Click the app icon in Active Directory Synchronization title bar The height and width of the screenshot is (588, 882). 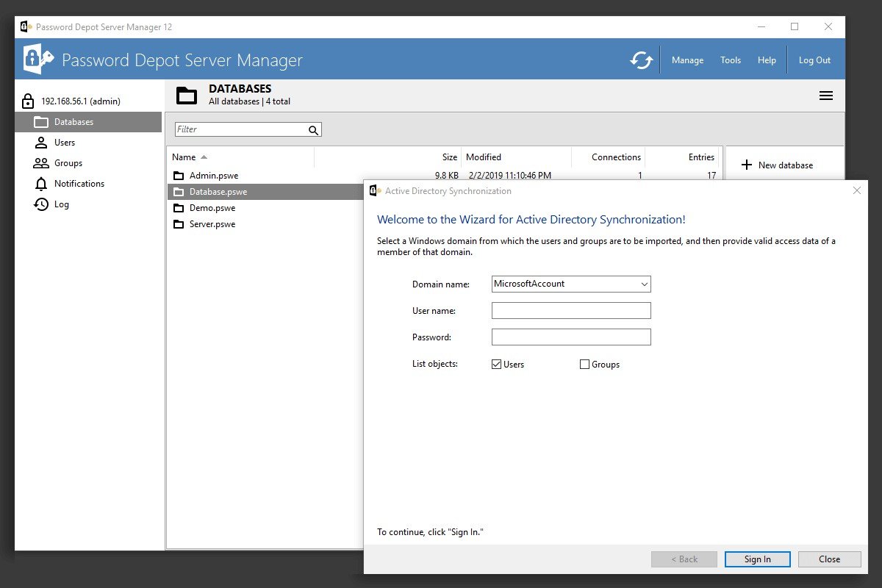[376, 190]
